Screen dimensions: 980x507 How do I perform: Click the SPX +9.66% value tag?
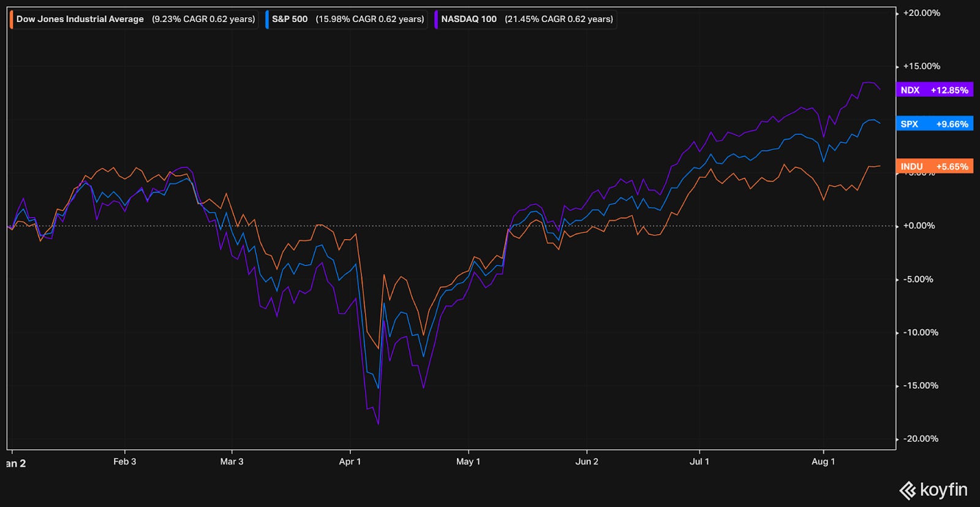click(934, 124)
